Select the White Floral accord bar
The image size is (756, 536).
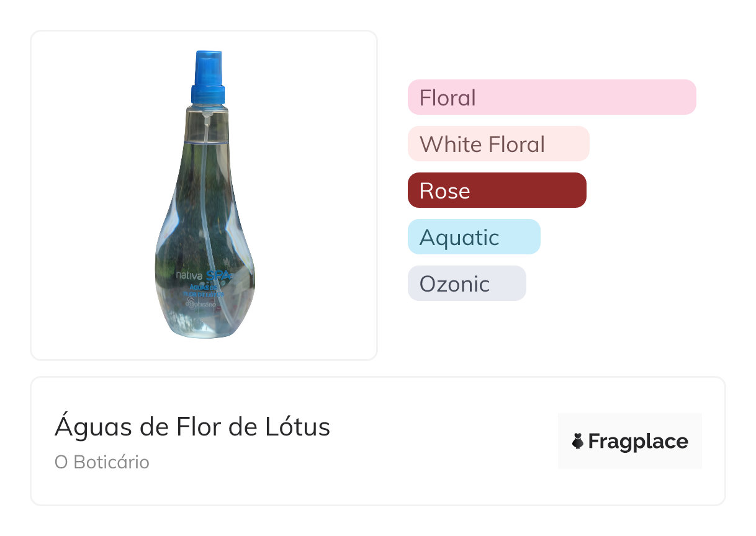(x=498, y=144)
